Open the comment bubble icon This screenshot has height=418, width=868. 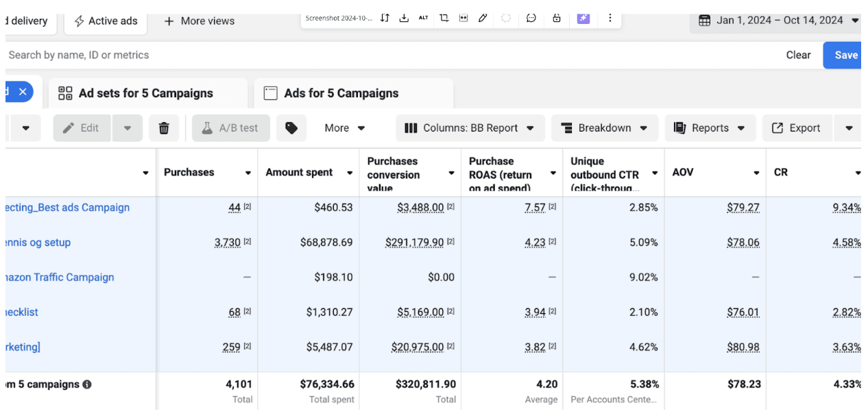pyautogui.click(x=531, y=19)
